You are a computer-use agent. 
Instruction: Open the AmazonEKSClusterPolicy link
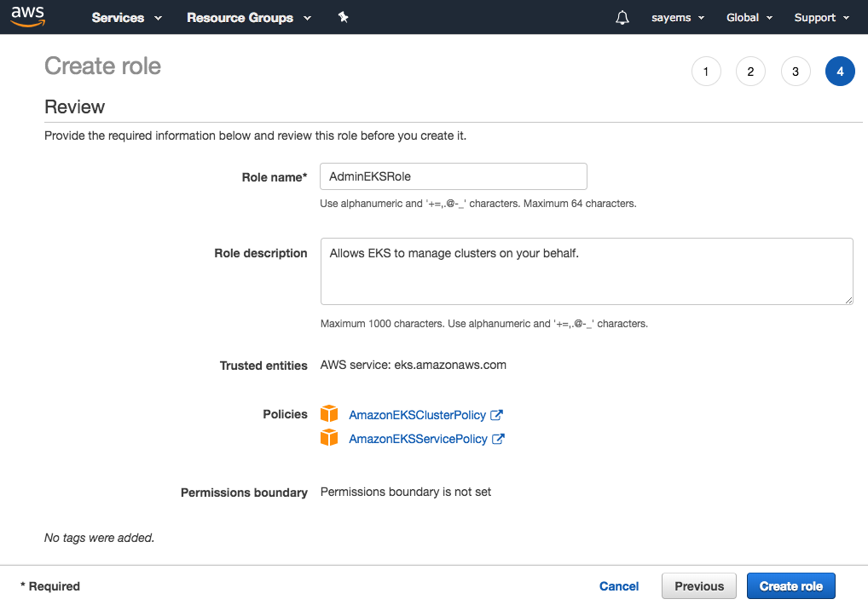click(418, 415)
